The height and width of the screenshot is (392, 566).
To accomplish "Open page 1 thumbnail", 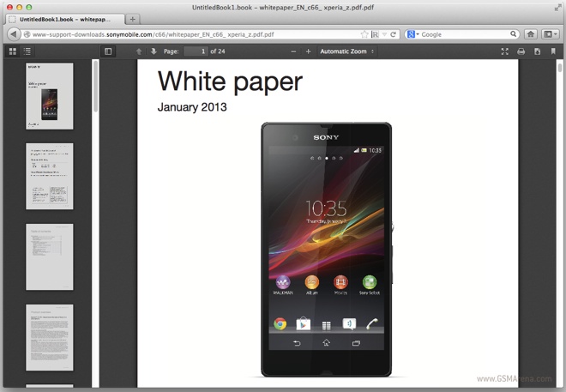I will click(50, 96).
